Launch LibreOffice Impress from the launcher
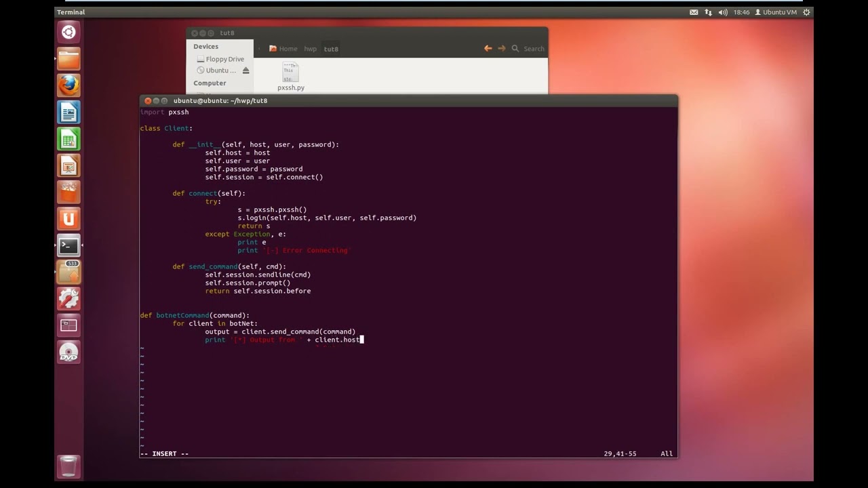 coord(68,165)
